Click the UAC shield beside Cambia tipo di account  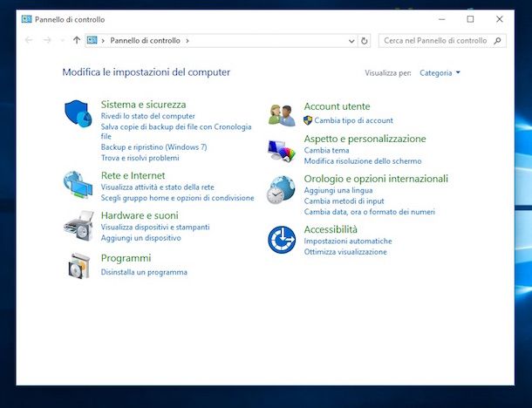click(308, 120)
